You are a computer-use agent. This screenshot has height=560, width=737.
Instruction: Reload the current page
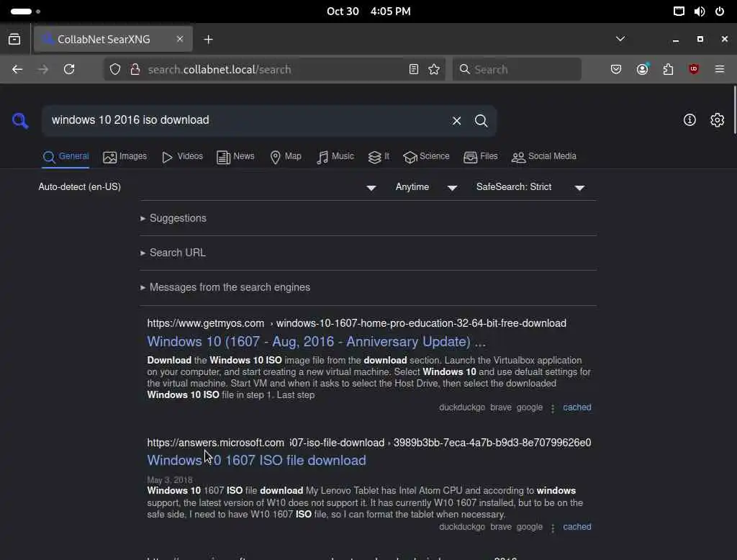[x=69, y=69]
